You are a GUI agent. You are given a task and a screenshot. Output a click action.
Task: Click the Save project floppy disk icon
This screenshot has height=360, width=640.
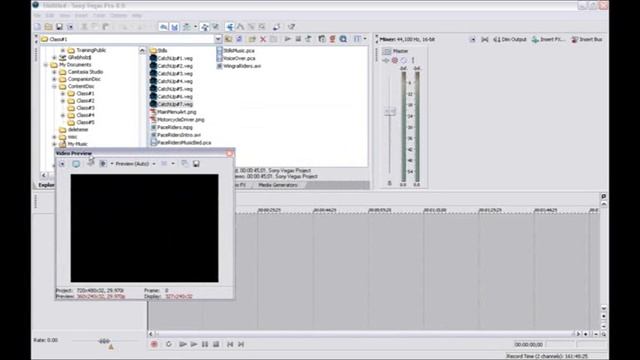pyautogui.click(x=59, y=27)
